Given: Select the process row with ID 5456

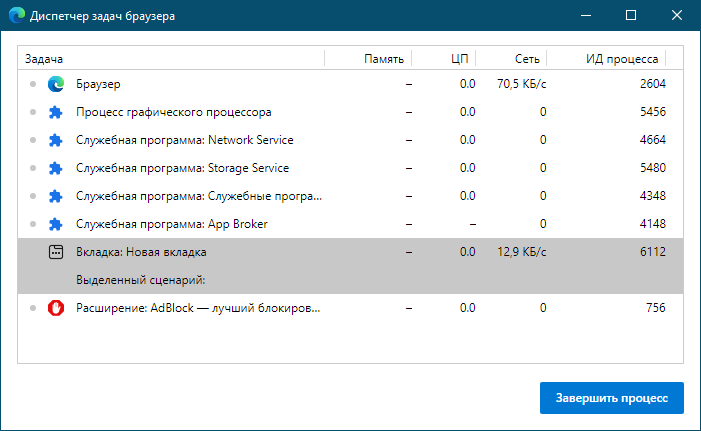Looking at the screenshot, I should (350, 112).
